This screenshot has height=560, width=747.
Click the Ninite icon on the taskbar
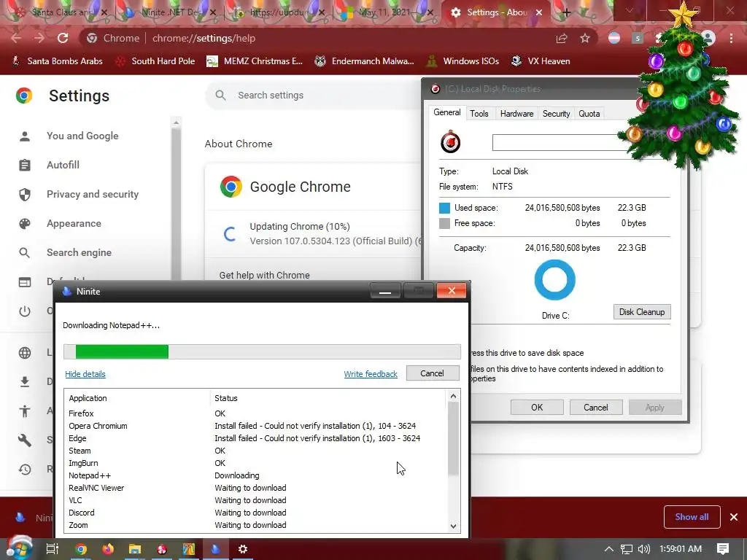[x=215, y=549]
